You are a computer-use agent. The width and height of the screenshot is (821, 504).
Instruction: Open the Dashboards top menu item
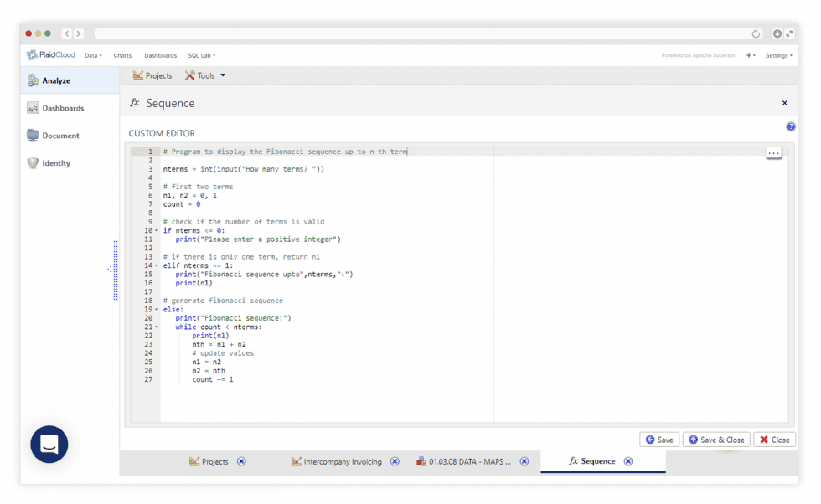tap(160, 55)
